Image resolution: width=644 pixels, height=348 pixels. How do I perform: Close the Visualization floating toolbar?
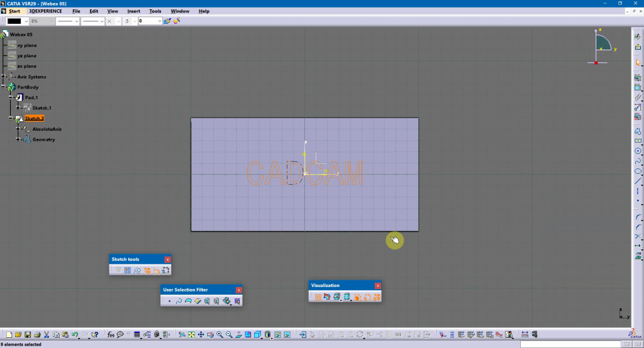pyautogui.click(x=377, y=285)
